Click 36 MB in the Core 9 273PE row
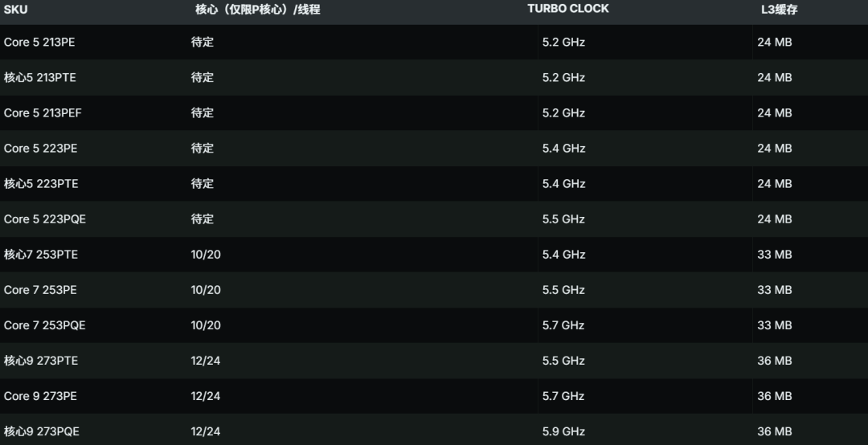This screenshot has width=868, height=445. (x=774, y=396)
